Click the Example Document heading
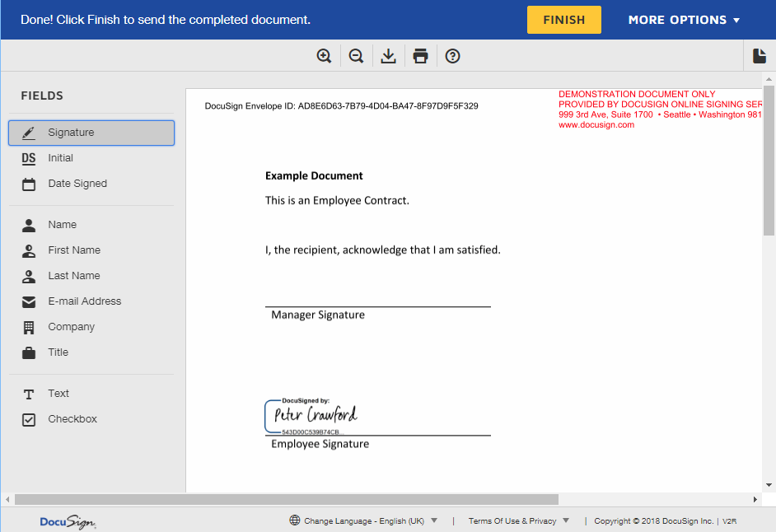Screen dimensions: 776x532 tap(314, 175)
